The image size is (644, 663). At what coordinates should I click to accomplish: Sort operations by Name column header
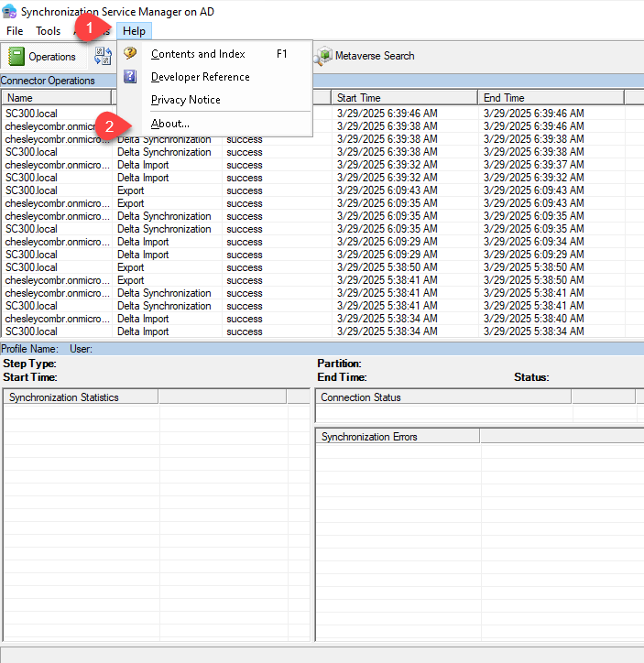click(55, 98)
